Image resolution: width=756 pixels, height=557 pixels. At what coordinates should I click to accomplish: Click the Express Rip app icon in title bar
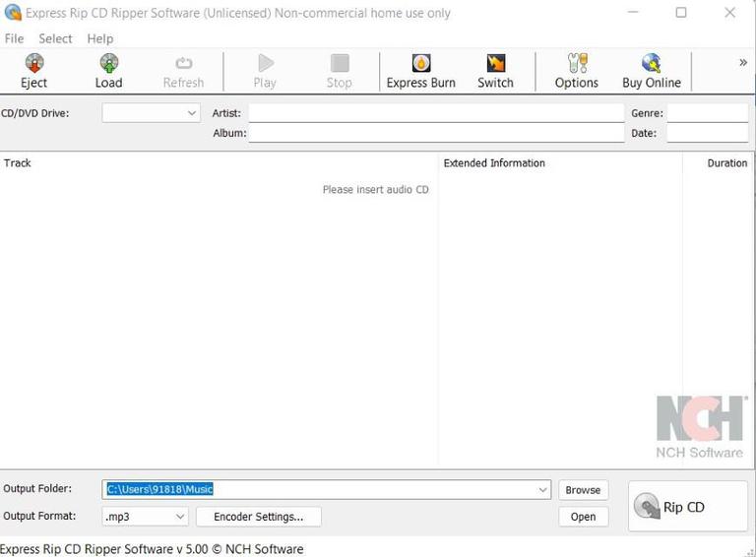(x=13, y=12)
